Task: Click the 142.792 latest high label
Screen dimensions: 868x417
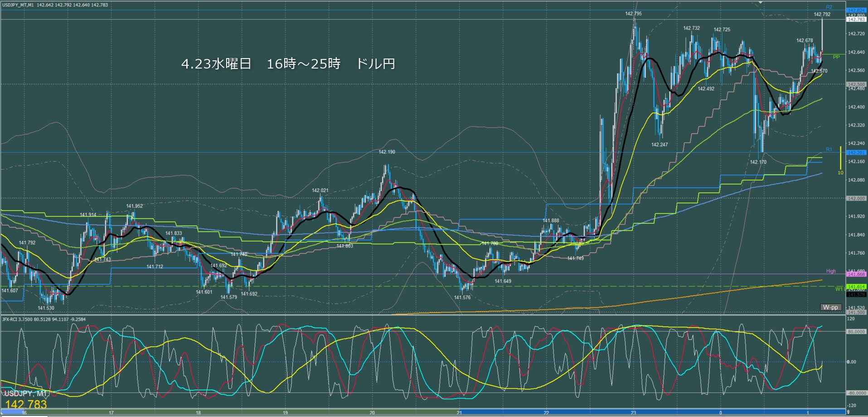Action: [822, 14]
